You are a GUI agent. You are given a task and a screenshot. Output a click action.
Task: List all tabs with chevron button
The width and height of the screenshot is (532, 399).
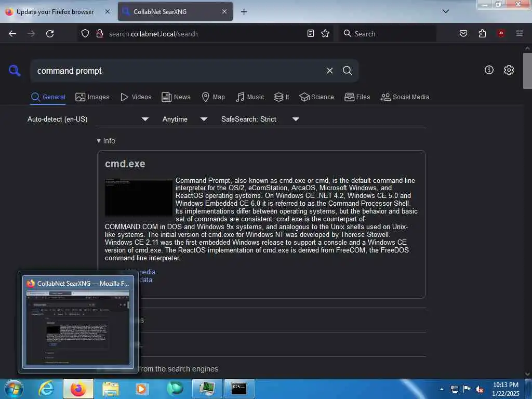tap(446, 11)
